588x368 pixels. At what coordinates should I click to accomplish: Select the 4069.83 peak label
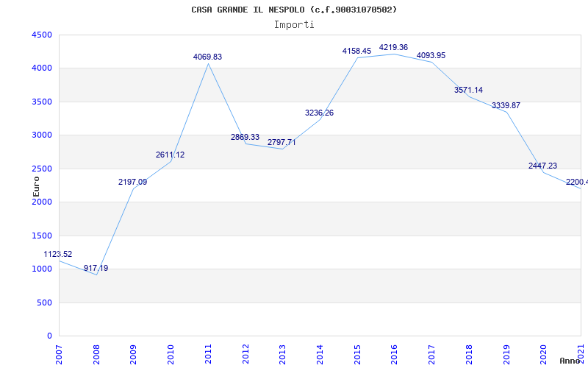(207, 57)
